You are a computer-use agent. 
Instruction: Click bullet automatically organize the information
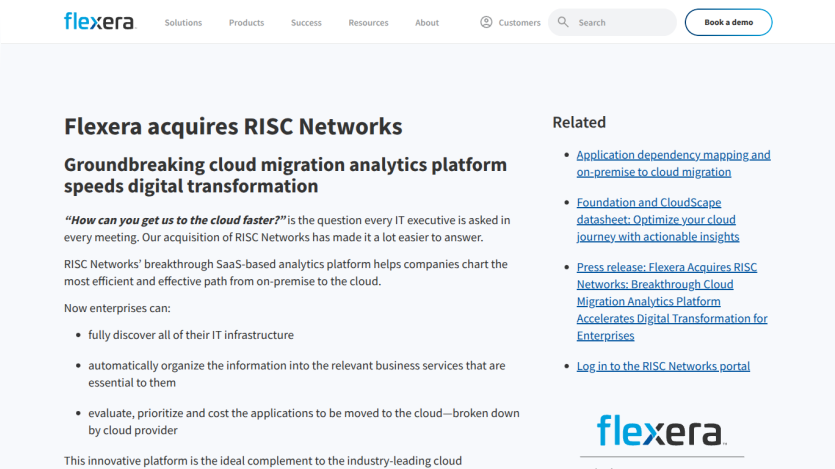(297, 374)
